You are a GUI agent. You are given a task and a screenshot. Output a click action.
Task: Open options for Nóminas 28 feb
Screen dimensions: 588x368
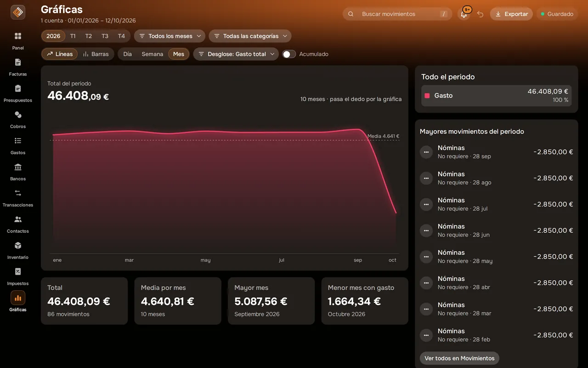pyautogui.click(x=426, y=335)
